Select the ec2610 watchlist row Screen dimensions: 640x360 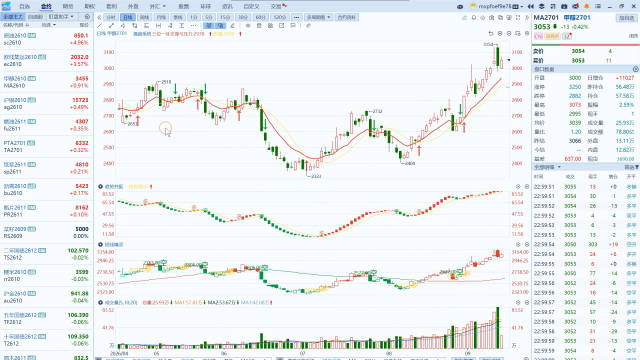pyautogui.click(x=46, y=60)
